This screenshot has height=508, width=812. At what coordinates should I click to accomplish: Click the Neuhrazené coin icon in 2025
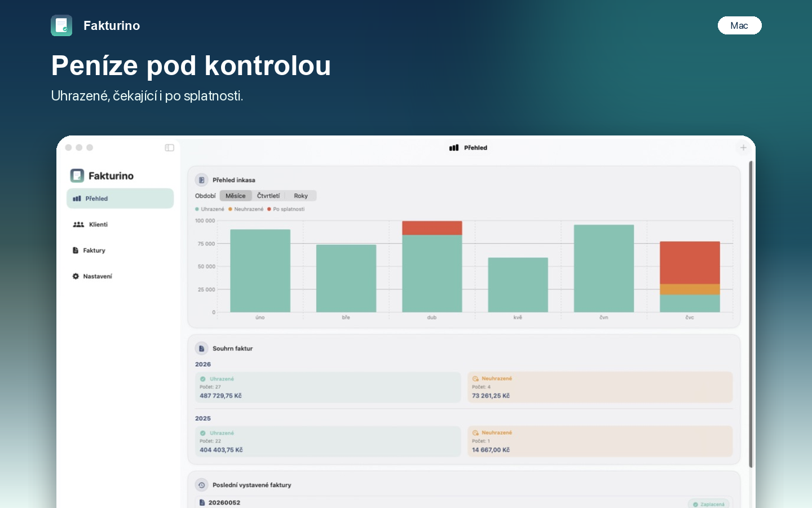tap(475, 433)
